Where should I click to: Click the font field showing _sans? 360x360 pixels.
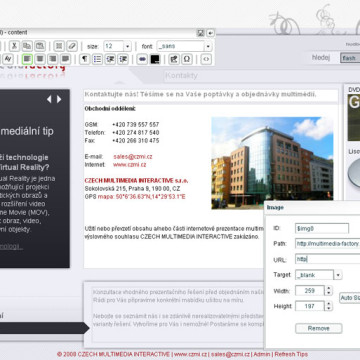pyautogui.click(x=180, y=46)
